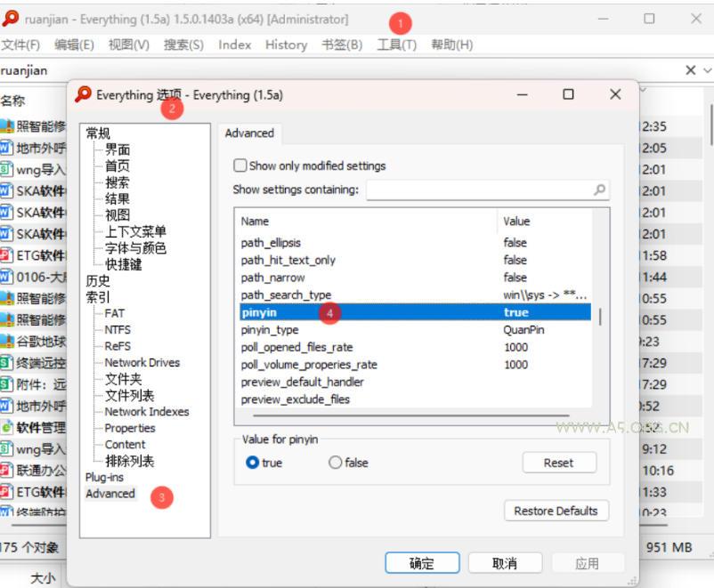Open the History menu
This screenshot has height=588, width=714.
click(x=286, y=44)
